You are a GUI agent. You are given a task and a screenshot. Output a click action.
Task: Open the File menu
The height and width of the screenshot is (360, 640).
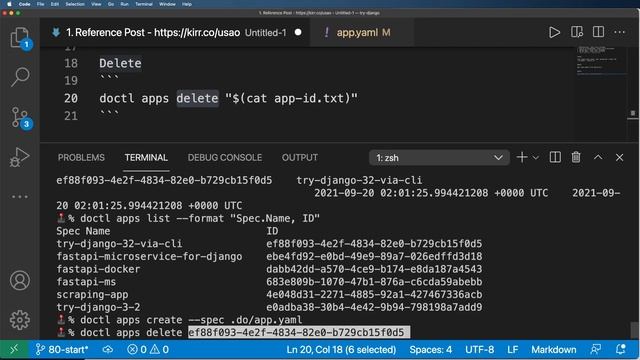40,4
